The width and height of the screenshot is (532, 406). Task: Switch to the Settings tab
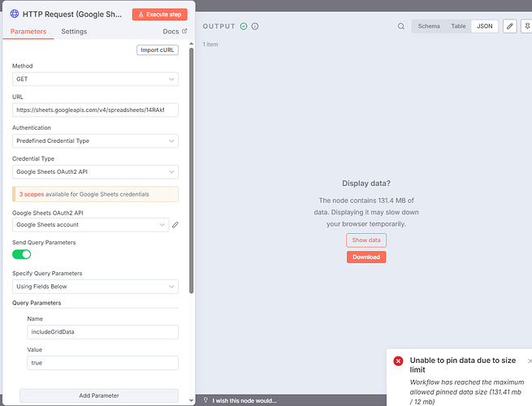point(74,32)
